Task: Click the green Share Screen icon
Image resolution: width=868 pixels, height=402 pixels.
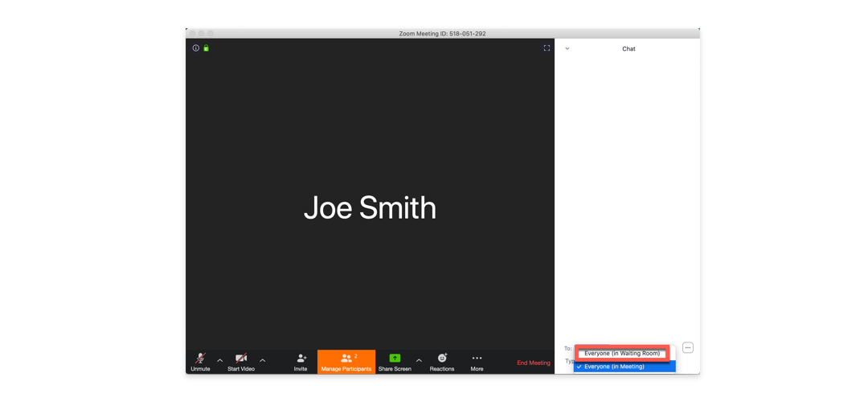Action: [395, 359]
